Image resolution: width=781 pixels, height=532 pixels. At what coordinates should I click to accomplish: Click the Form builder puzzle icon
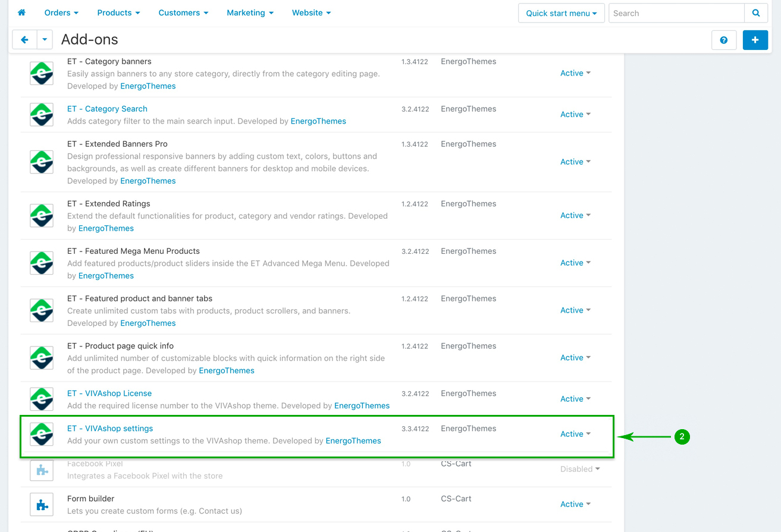[x=42, y=504]
